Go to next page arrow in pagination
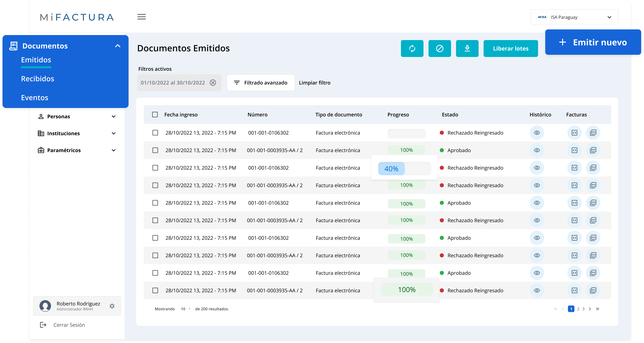 [x=590, y=309]
